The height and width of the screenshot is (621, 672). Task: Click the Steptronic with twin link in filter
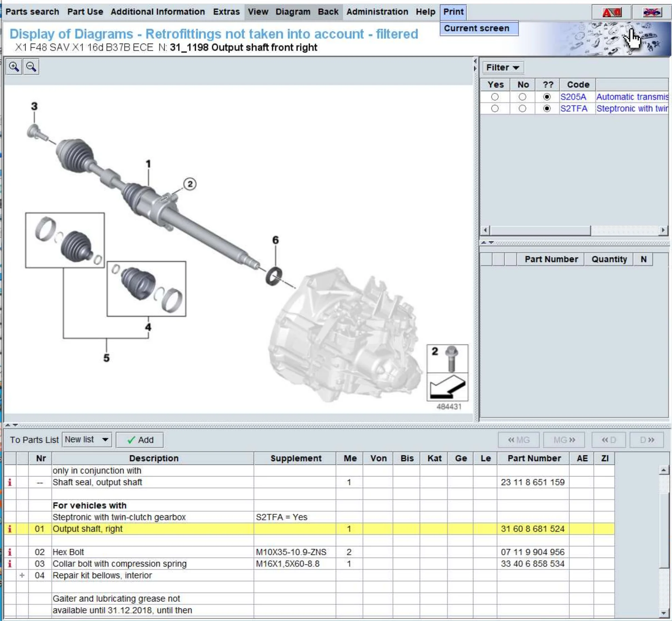pos(632,108)
